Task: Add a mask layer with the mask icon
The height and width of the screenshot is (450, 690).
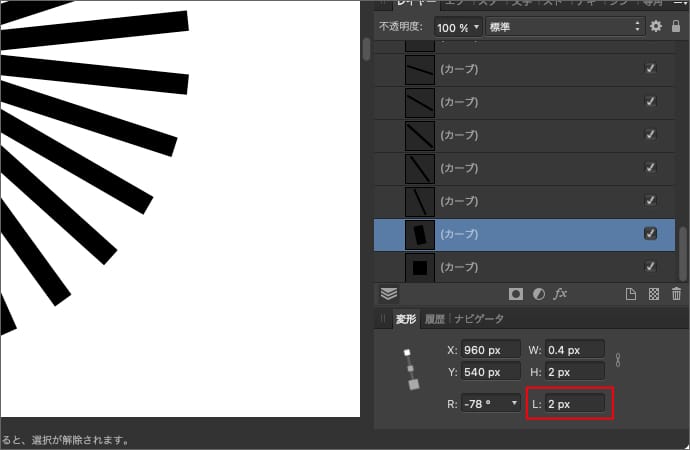Action: (x=516, y=294)
